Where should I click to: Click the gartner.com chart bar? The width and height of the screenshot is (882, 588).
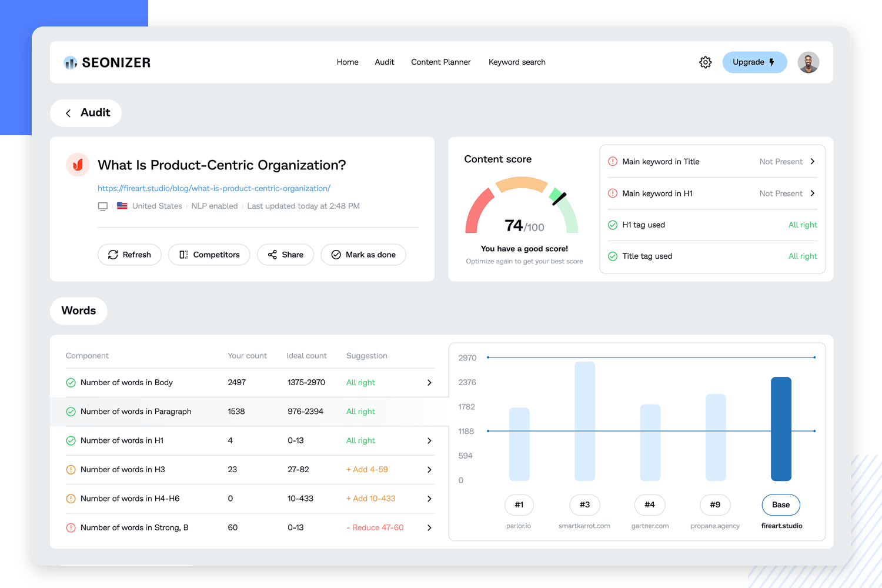(650, 443)
